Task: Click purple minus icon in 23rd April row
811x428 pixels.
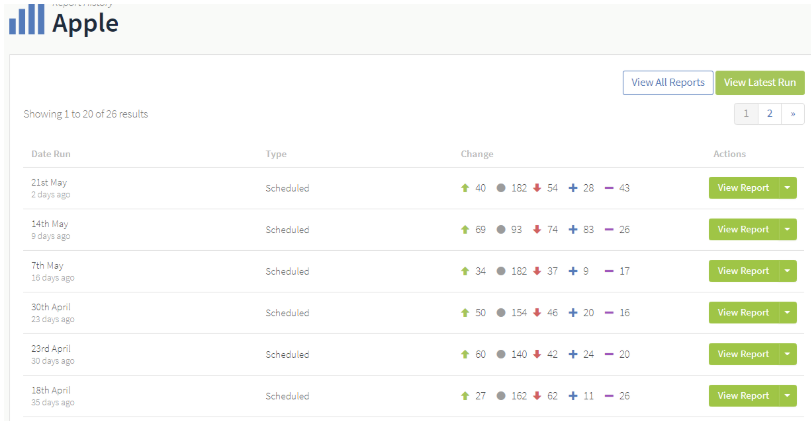Action: coord(609,355)
